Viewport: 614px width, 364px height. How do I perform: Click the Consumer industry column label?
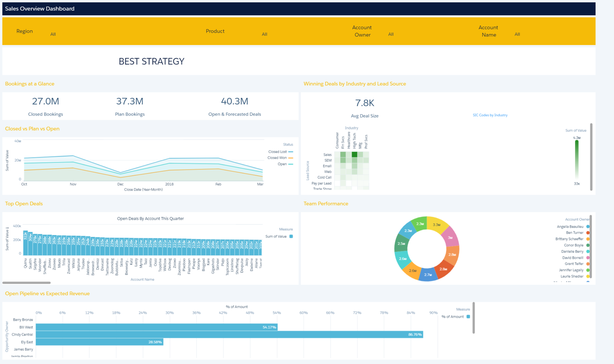click(x=337, y=140)
